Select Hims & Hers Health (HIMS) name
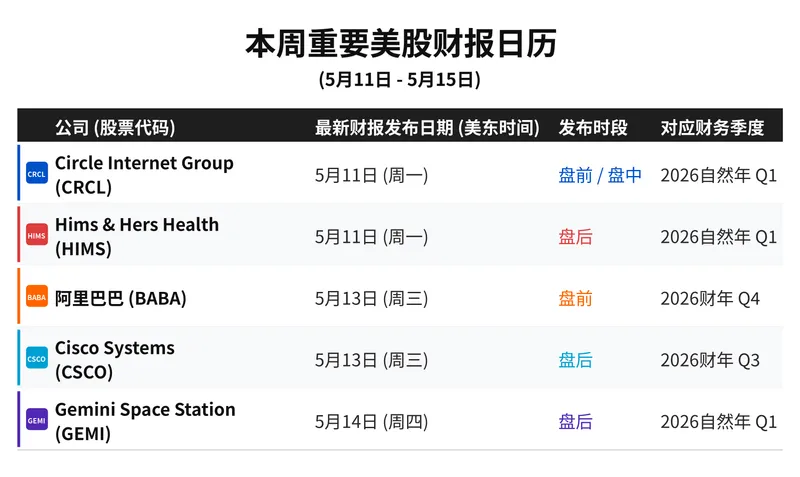This screenshot has width=800, height=477. pyautogui.click(x=137, y=236)
